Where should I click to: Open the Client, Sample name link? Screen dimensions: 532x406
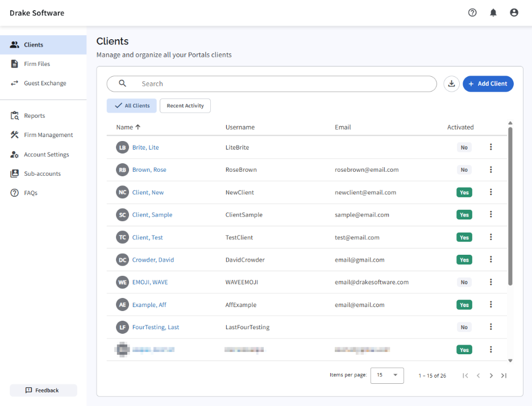[x=152, y=215]
